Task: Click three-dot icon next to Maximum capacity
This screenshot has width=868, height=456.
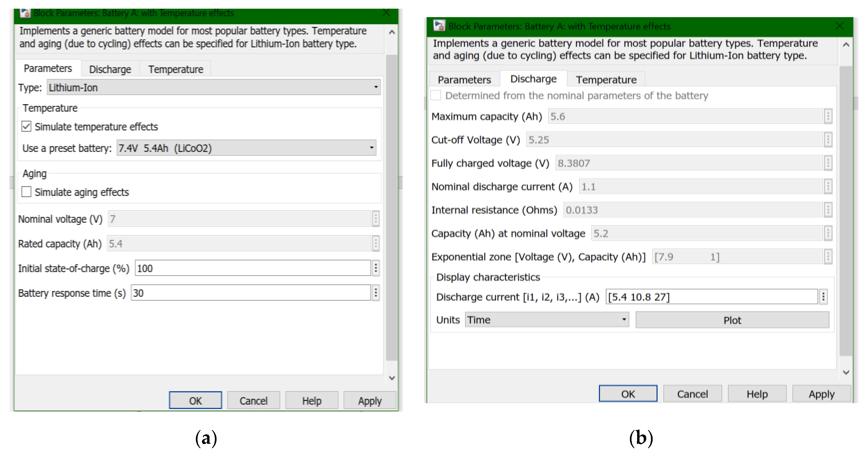Action: pyautogui.click(x=828, y=116)
